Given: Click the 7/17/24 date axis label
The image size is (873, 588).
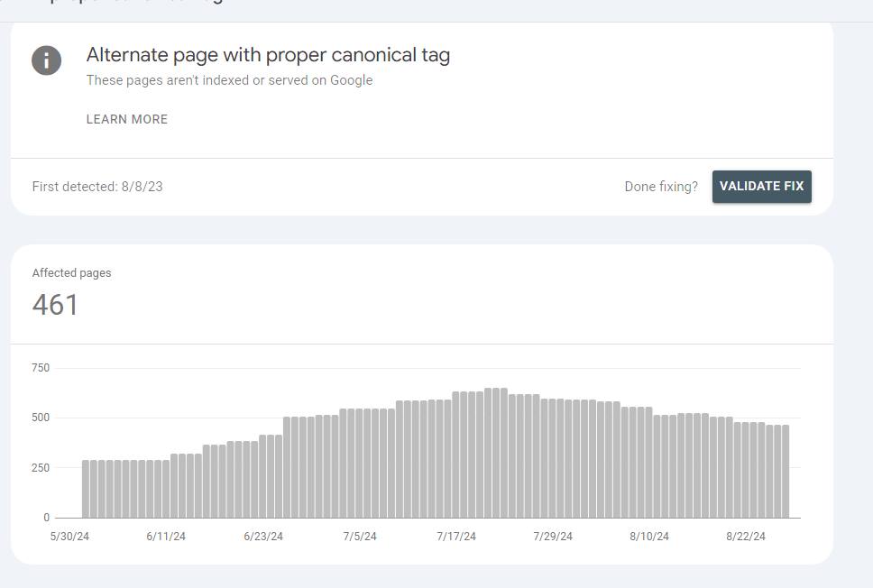Looking at the screenshot, I should 456,537.
